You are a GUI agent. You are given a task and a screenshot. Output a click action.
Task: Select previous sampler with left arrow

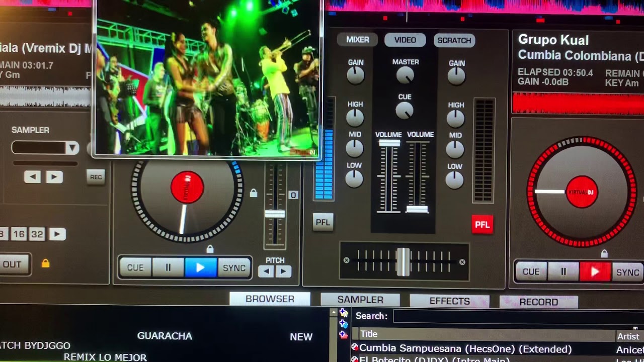pyautogui.click(x=32, y=176)
